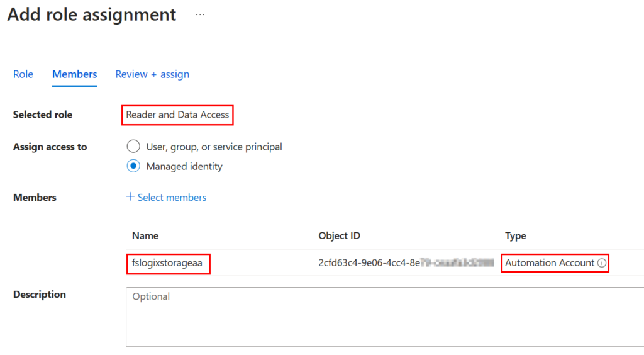Viewport: 644px width, 355px height.
Task: Choose the Managed identity radio button
Action: (x=133, y=166)
